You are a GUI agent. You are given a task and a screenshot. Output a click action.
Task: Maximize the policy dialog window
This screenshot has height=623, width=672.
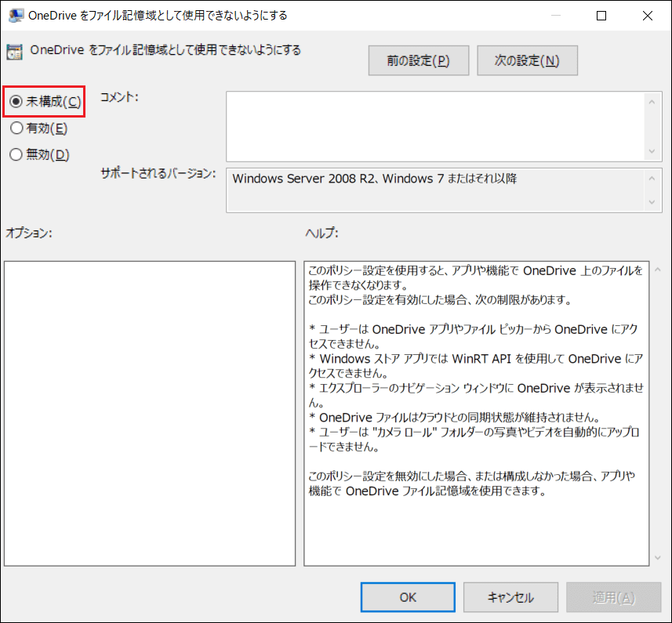click(x=601, y=16)
